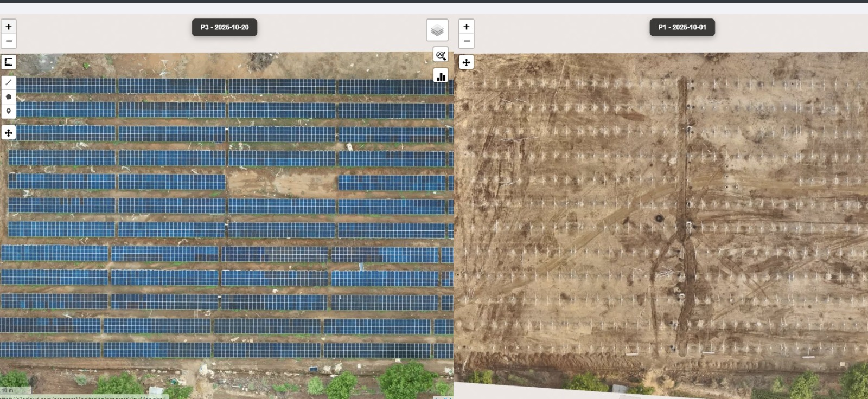Screen dimensions: 868x399
Task: Click the P3 - 2025-10-20 date label
Action: [225, 27]
